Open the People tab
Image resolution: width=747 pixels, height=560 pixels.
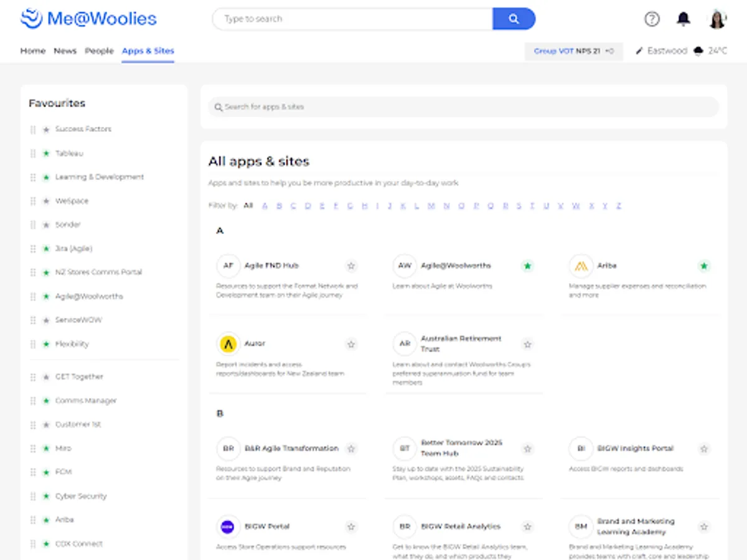99,51
